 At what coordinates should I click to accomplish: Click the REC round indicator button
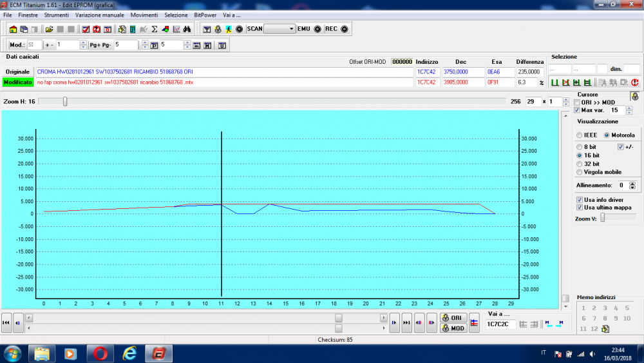tap(345, 29)
